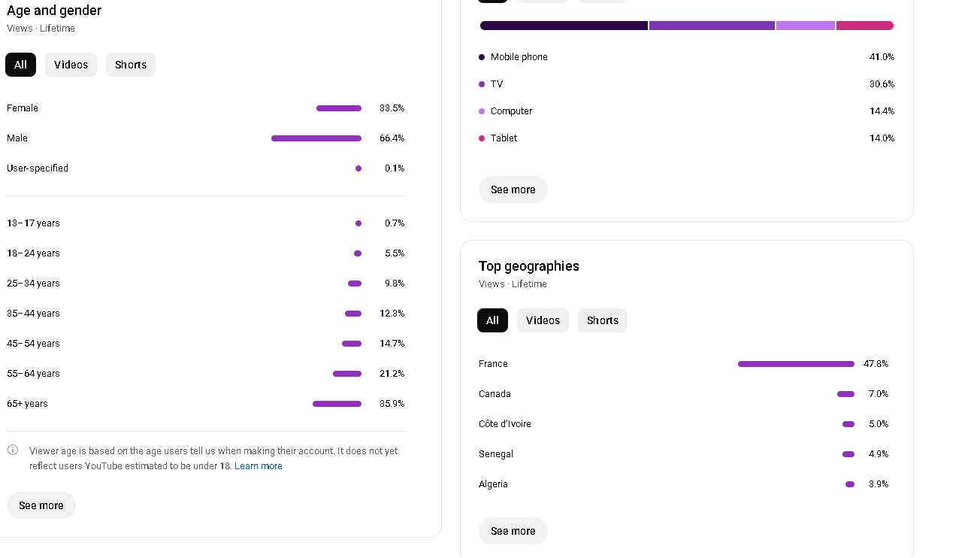Image resolution: width=980 pixels, height=558 pixels.
Task: Switch Age and gender to Videos
Action: 71,65
